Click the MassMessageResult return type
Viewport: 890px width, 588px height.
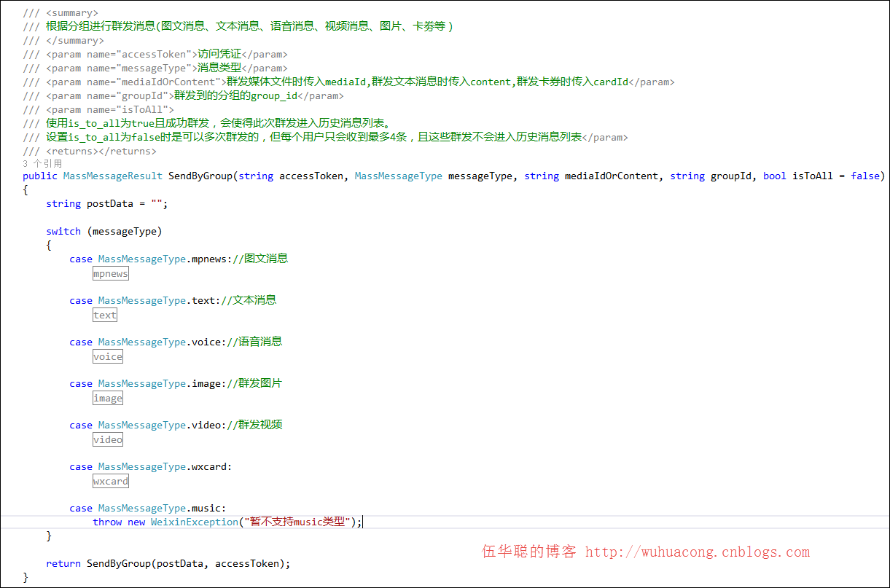coord(113,176)
